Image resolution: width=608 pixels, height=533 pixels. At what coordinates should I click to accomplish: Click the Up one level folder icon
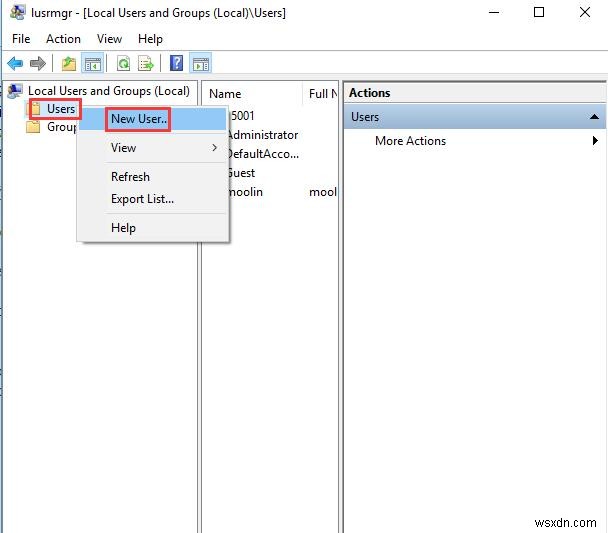click(69, 64)
